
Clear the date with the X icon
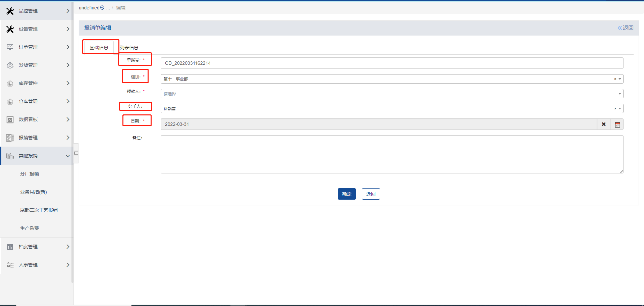click(603, 124)
